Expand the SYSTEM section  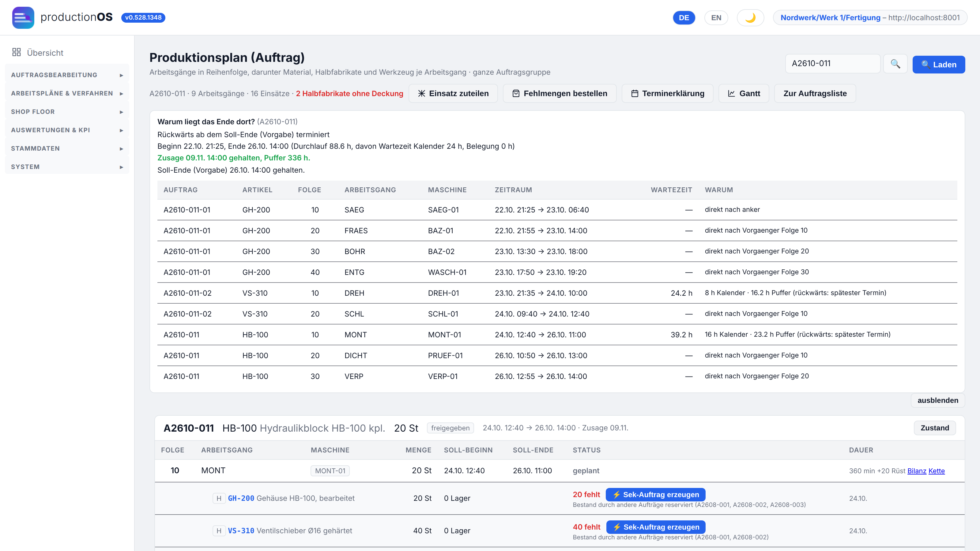click(x=67, y=167)
